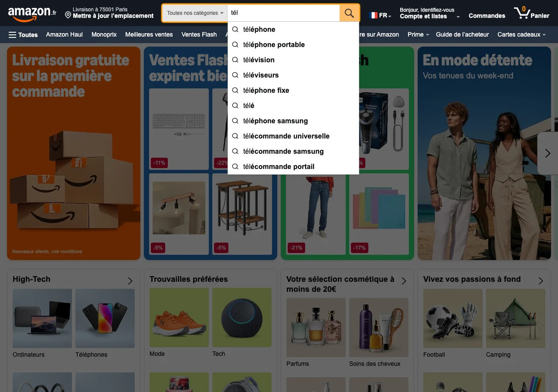Screen dimensions: 558x392
Task: Open Monoprix in navigation bar
Action: [104, 34]
